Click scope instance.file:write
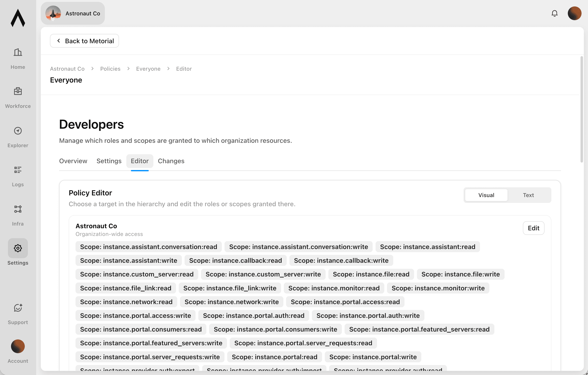 click(460, 274)
